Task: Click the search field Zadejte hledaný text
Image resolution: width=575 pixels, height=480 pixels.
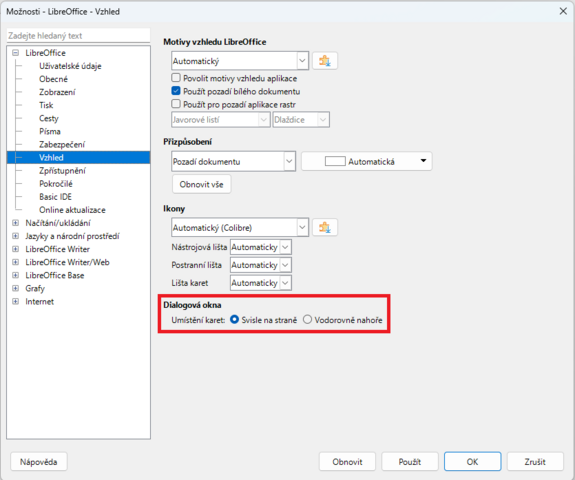Action: (78, 36)
